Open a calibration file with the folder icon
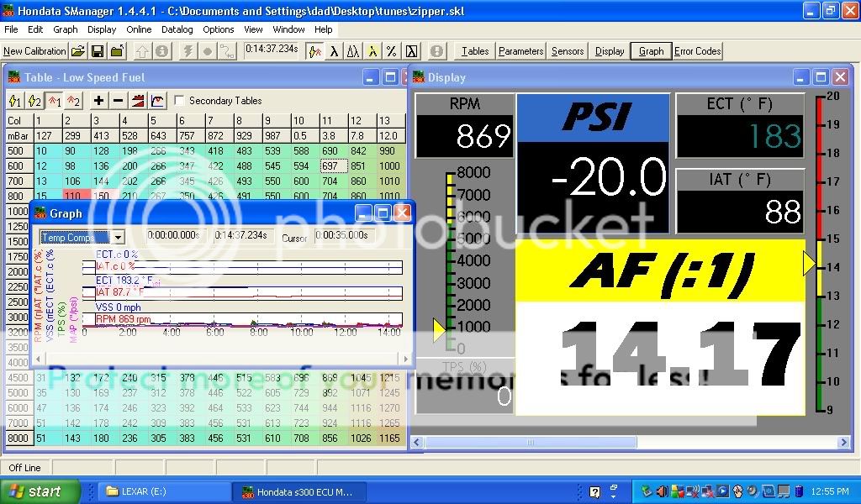 click(78, 51)
